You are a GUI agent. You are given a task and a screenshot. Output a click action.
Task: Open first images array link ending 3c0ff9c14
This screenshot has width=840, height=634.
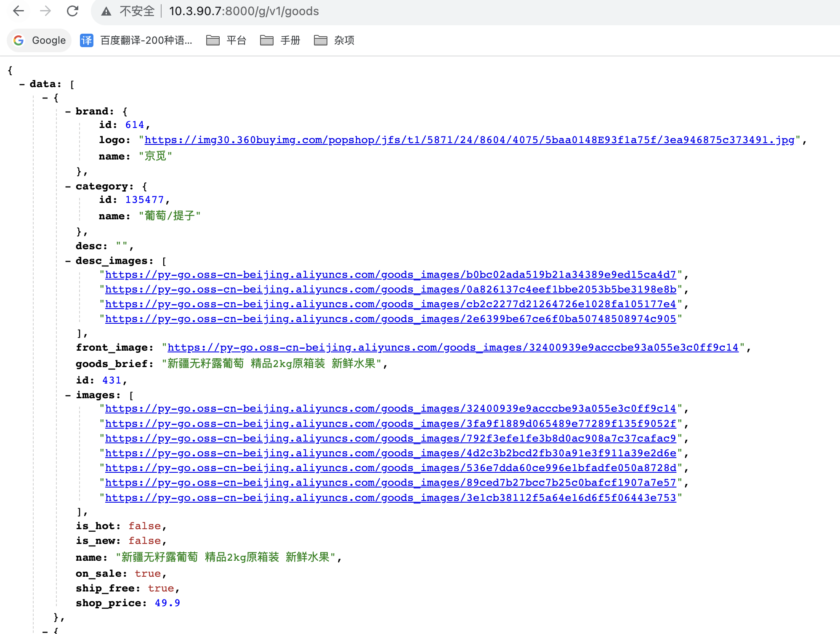(391, 409)
